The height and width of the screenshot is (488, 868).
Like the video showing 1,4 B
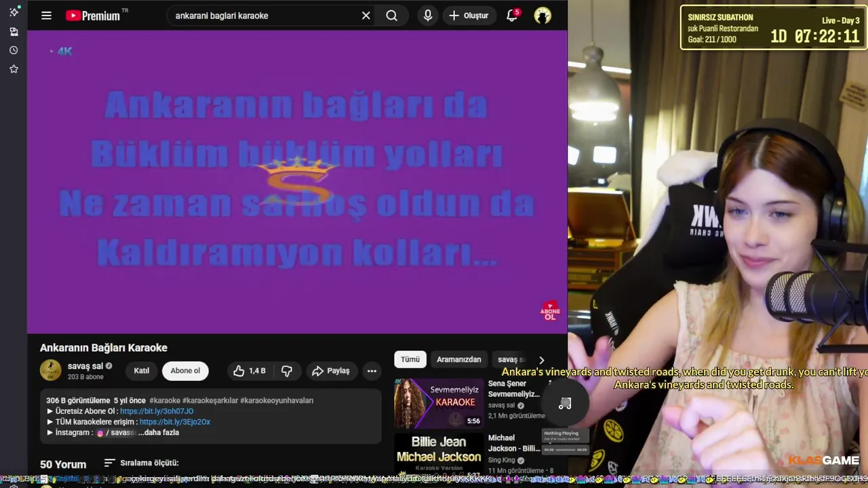tap(249, 371)
